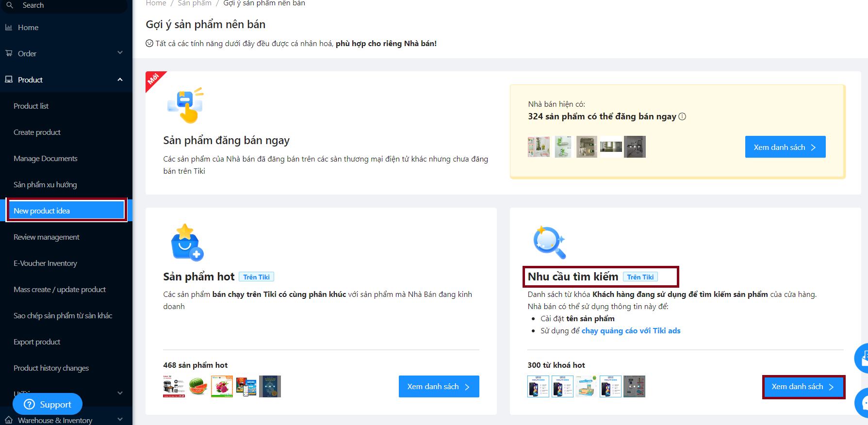This screenshot has width=868, height=425.
Task: Click the Sản phẩm hot basket star icon
Action: pyautogui.click(x=187, y=242)
